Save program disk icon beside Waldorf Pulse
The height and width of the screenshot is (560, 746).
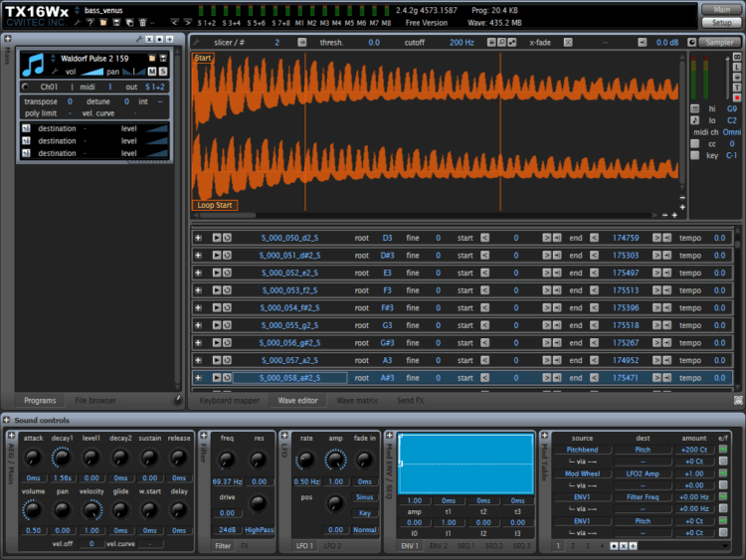click(163, 59)
